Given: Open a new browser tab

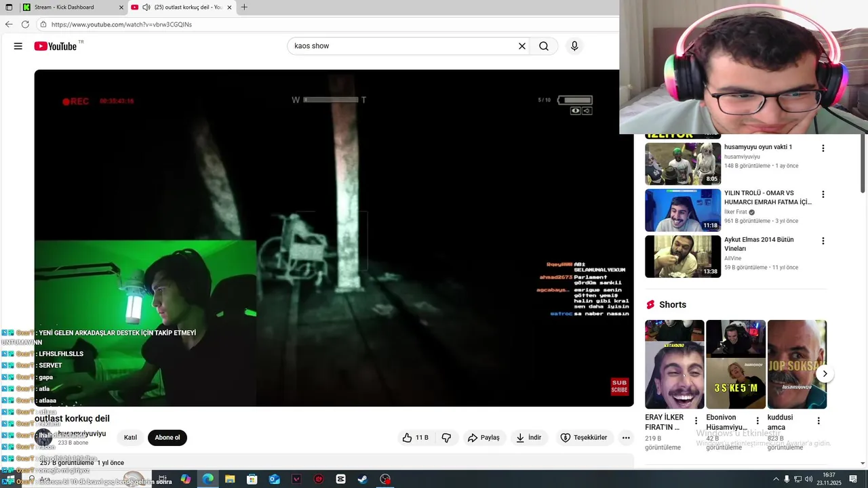Looking at the screenshot, I should point(244,7).
